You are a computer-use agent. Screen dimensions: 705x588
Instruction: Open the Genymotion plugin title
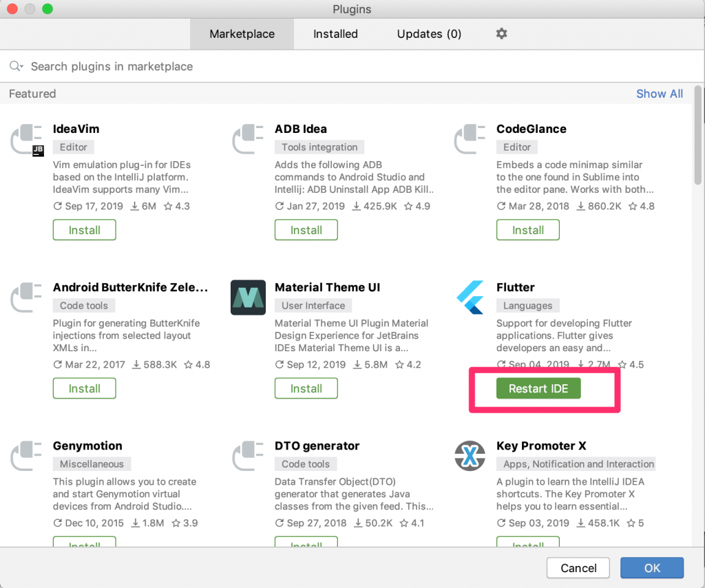(87, 445)
